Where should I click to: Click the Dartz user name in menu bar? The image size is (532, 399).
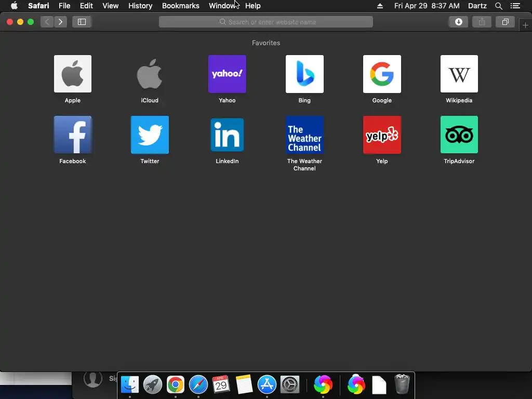point(477,6)
